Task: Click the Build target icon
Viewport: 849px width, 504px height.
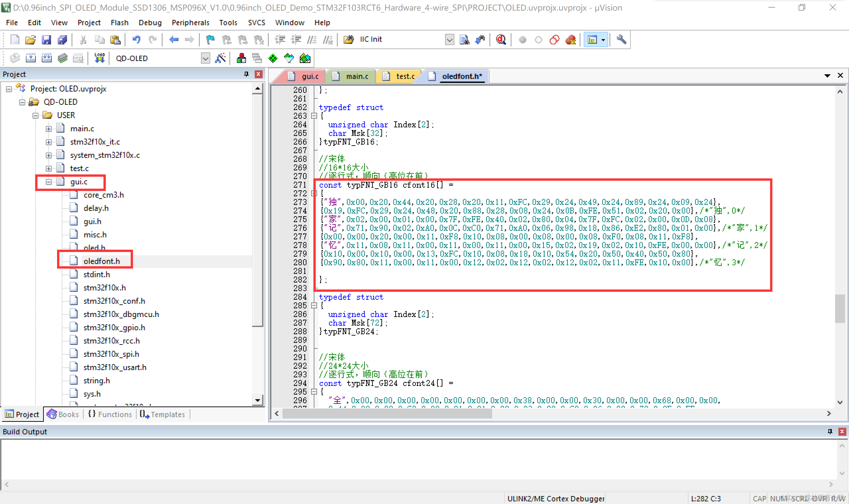Action: click(x=31, y=58)
